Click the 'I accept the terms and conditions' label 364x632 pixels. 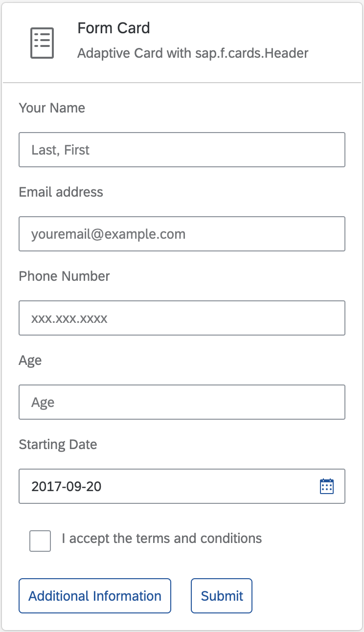[162, 539]
